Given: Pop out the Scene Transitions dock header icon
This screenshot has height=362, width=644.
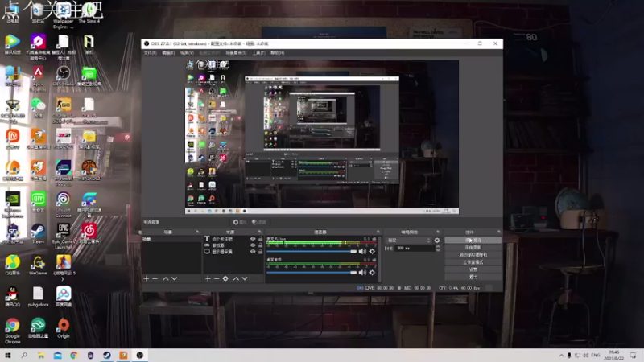Looking at the screenshot, I should click(438, 232).
